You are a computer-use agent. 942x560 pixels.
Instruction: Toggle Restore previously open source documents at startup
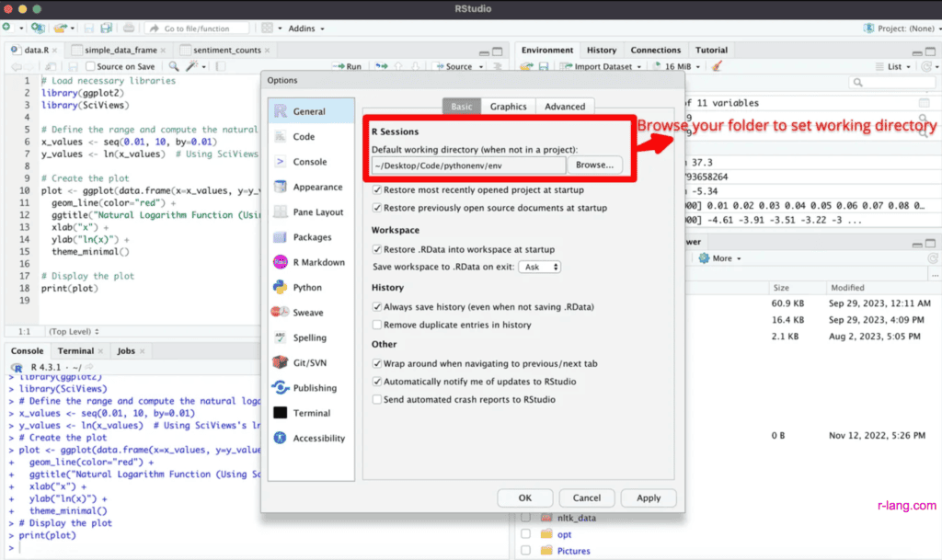pyautogui.click(x=376, y=208)
